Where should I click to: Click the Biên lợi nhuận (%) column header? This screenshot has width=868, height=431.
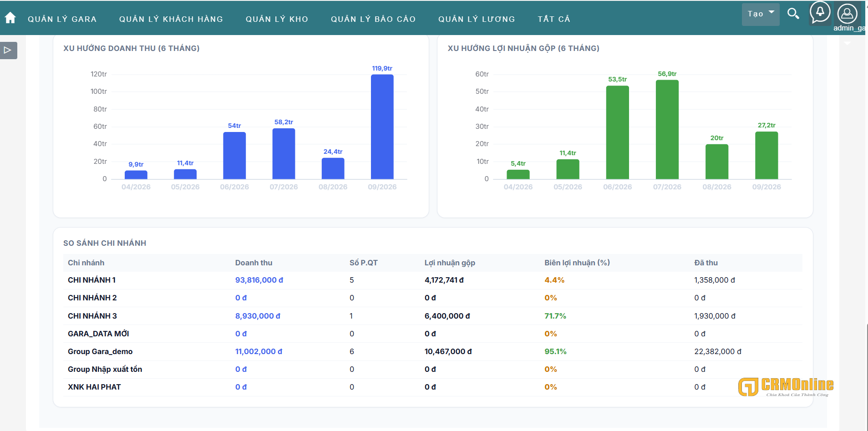click(577, 263)
